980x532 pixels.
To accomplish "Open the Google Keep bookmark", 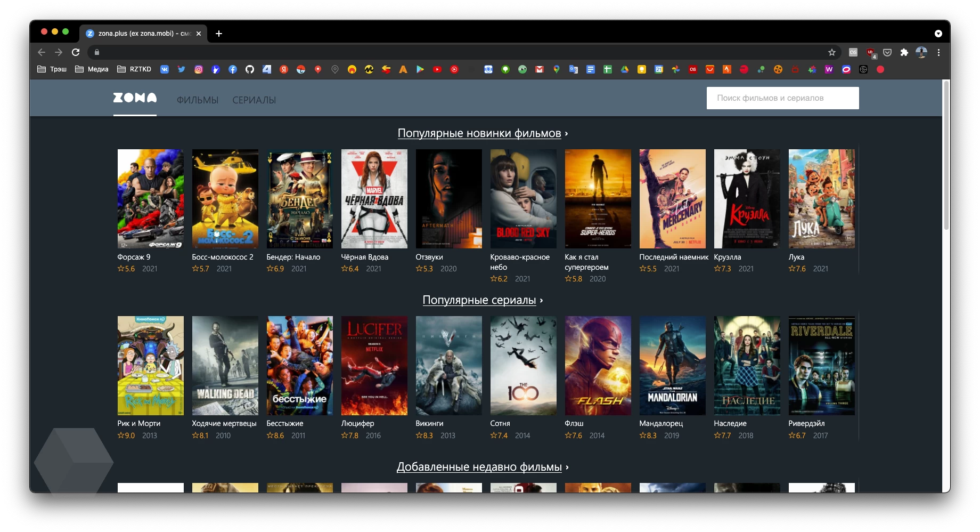I will tap(642, 69).
